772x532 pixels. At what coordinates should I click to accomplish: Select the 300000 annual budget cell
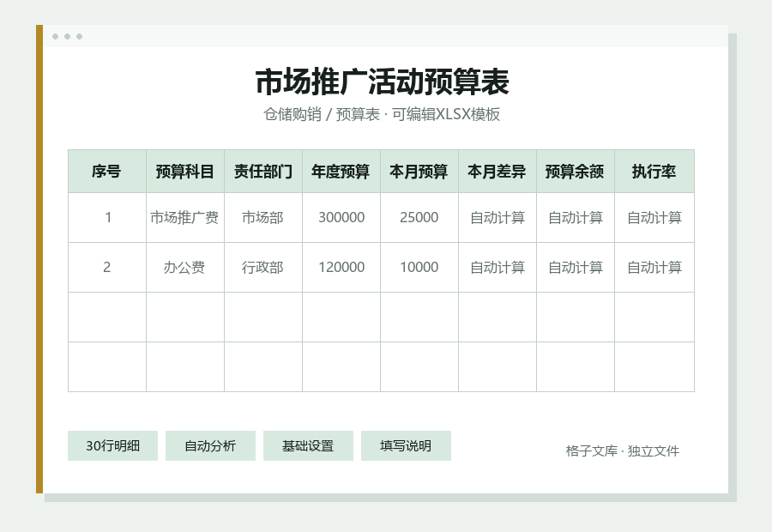341,217
